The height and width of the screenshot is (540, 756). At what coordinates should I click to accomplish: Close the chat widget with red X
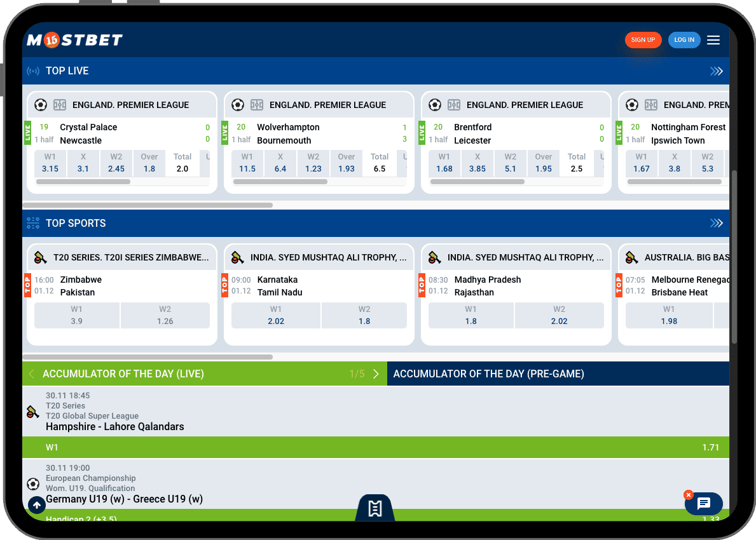coord(688,495)
